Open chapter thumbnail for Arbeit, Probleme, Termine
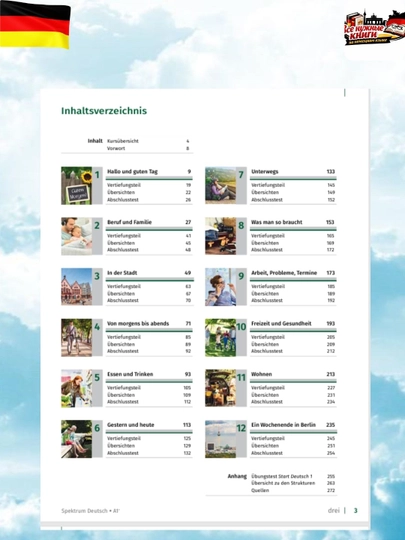 (221, 287)
